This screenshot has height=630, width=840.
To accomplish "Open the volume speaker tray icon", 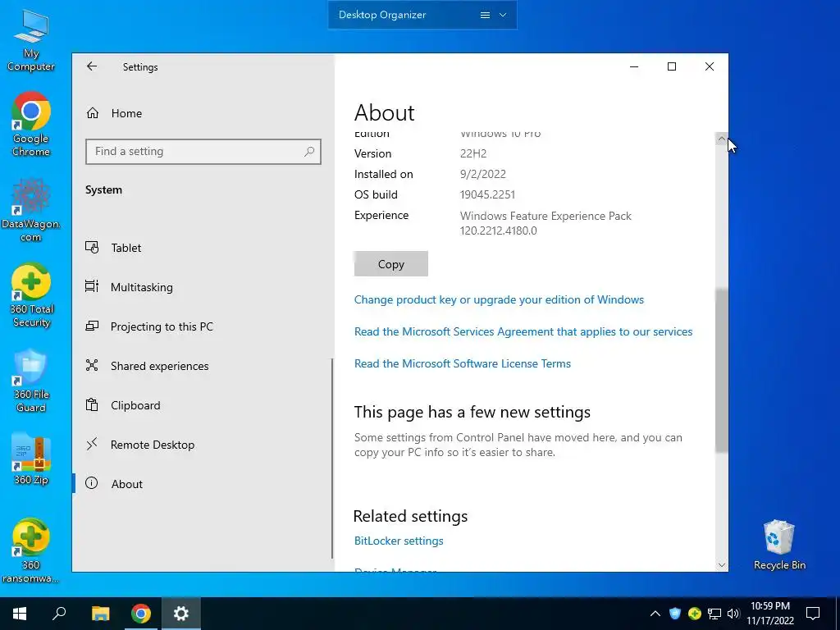I will 733,614.
